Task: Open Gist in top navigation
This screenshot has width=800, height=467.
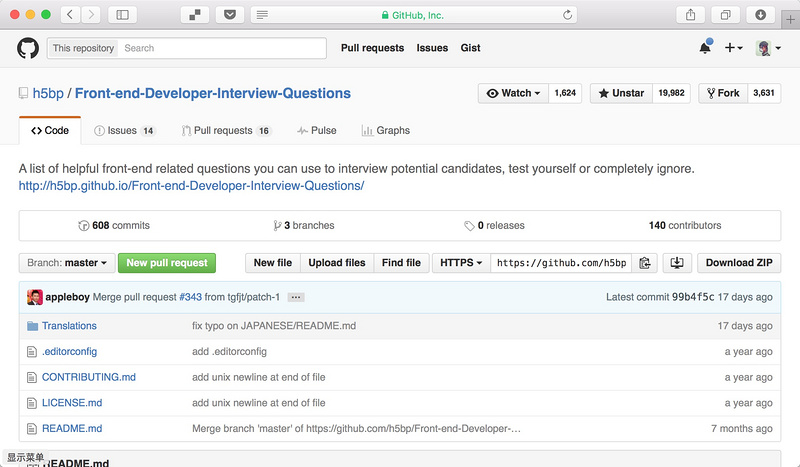Action: [x=470, y=48]
